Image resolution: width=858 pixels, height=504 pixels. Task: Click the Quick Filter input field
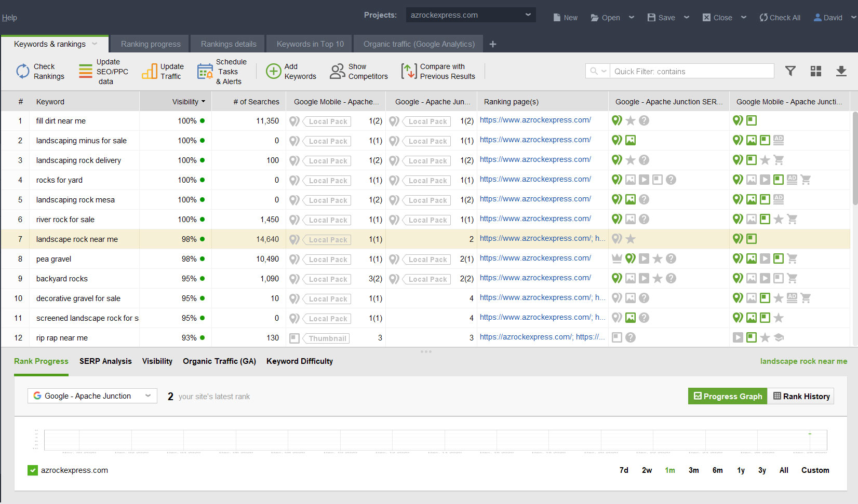coord(692,71)
